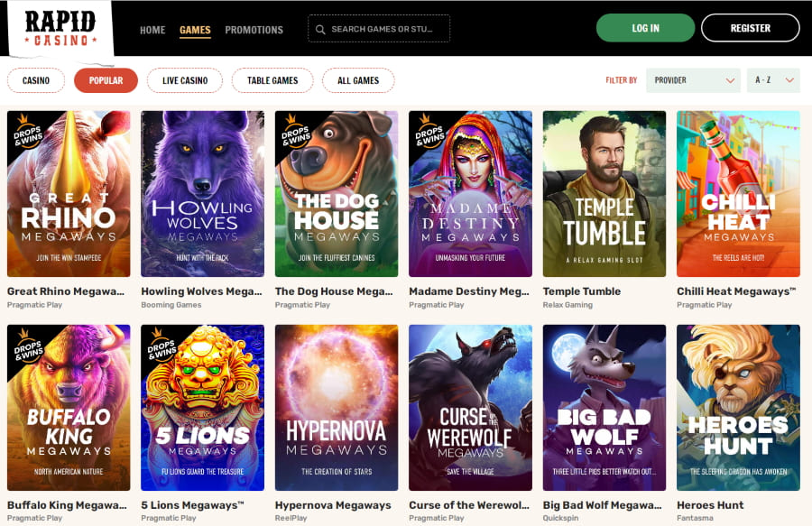The height and width of the screenshot is (526, 812).
Task: Open the Madame Destiny Megaways thumbnail
Action: 470,194
